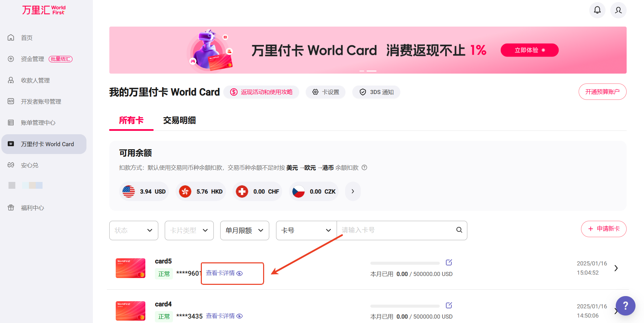The height and width of the screenshot is (323, 644).
Task: Click the info icon after 余额扣款
Action: click(x=364, y=168)
